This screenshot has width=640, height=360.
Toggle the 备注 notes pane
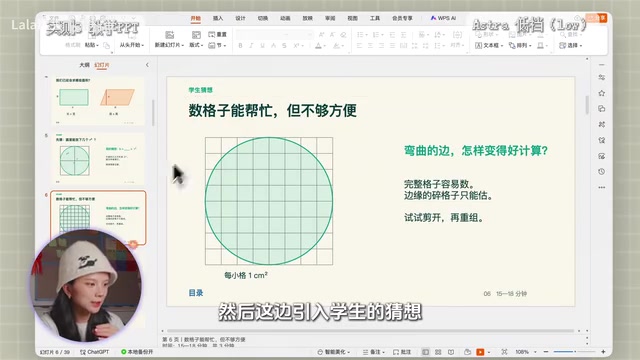tap(373, 352)
